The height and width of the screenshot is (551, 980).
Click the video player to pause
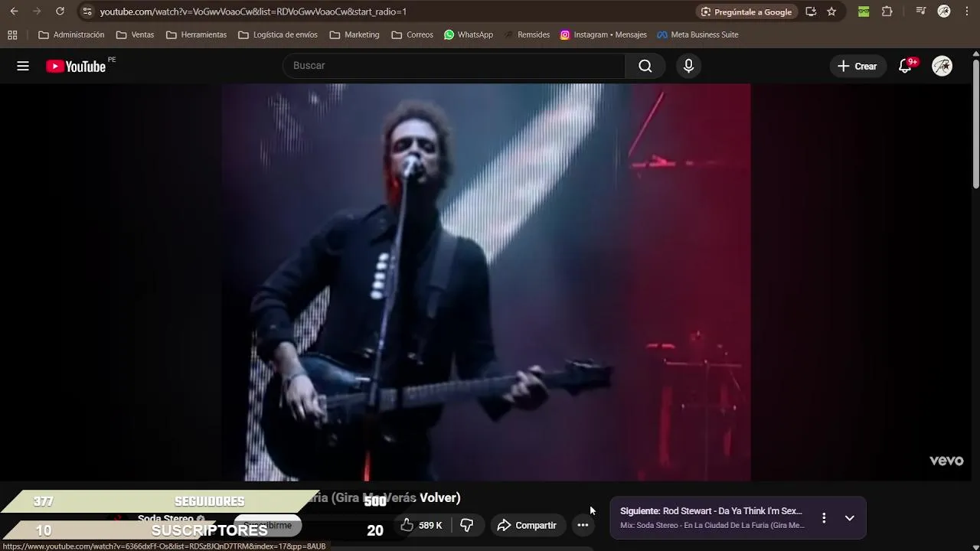tap(486, 282)
